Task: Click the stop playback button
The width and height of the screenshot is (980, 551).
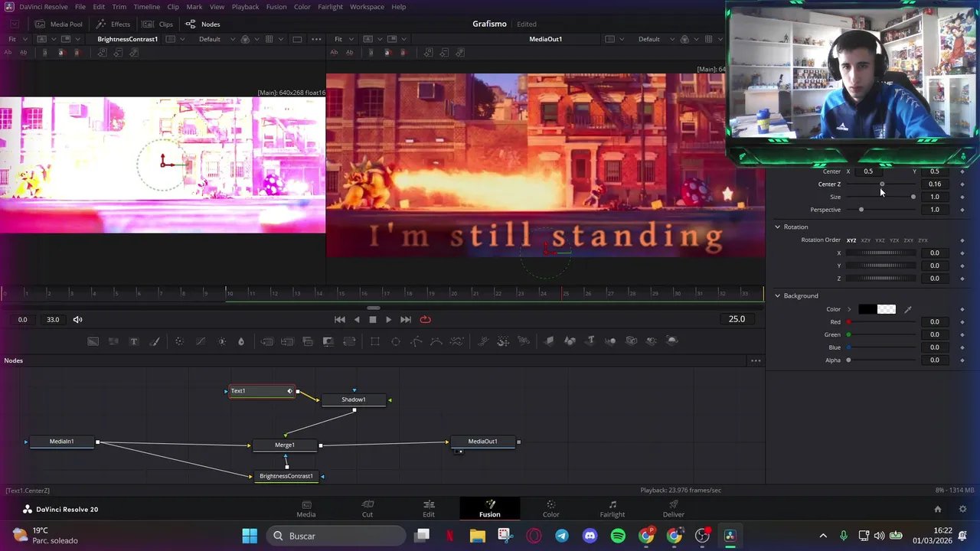Action: point(373,320)
